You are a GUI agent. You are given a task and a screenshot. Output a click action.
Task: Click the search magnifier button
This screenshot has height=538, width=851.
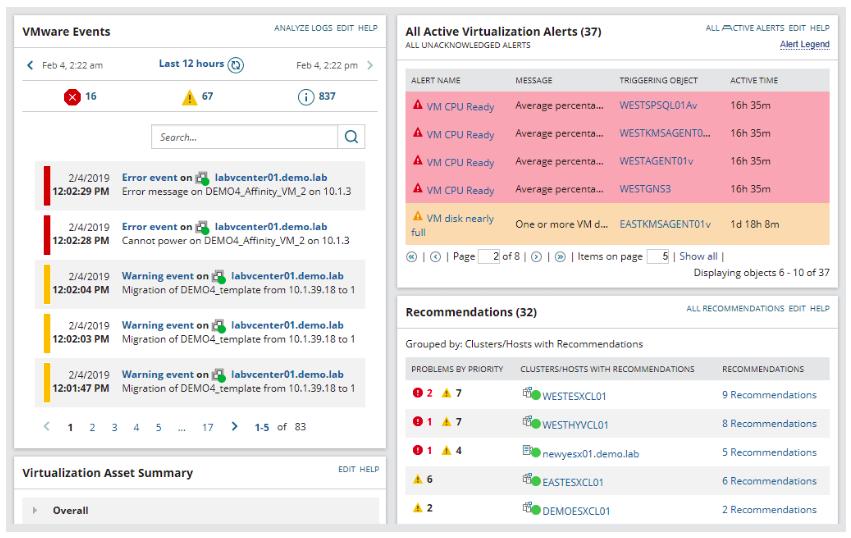(x=351, y=137)
